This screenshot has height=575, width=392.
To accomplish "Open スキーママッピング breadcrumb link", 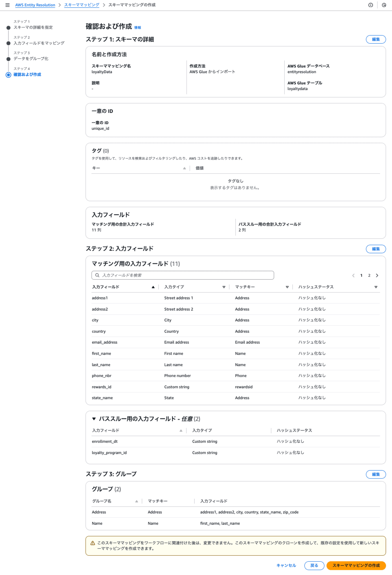I will coord(82,5).
